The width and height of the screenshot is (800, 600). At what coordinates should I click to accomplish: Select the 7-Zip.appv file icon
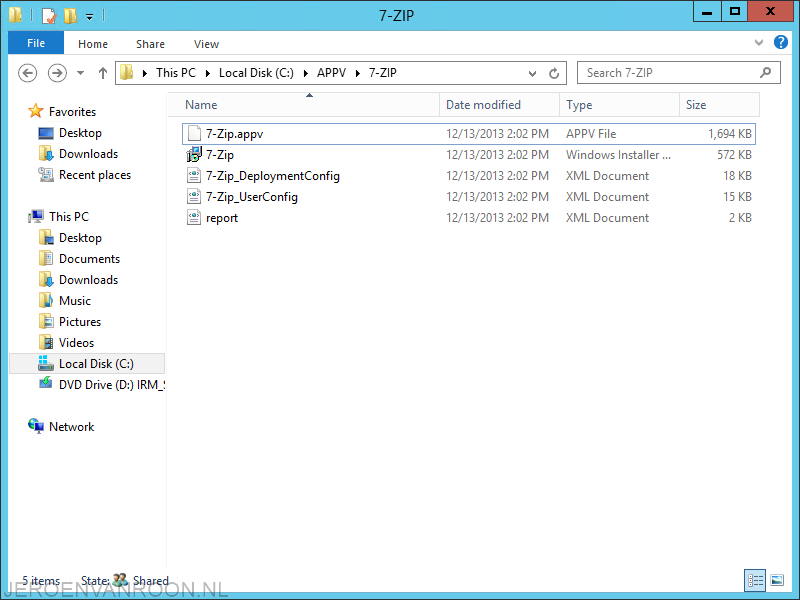click(x=194, y=134)
